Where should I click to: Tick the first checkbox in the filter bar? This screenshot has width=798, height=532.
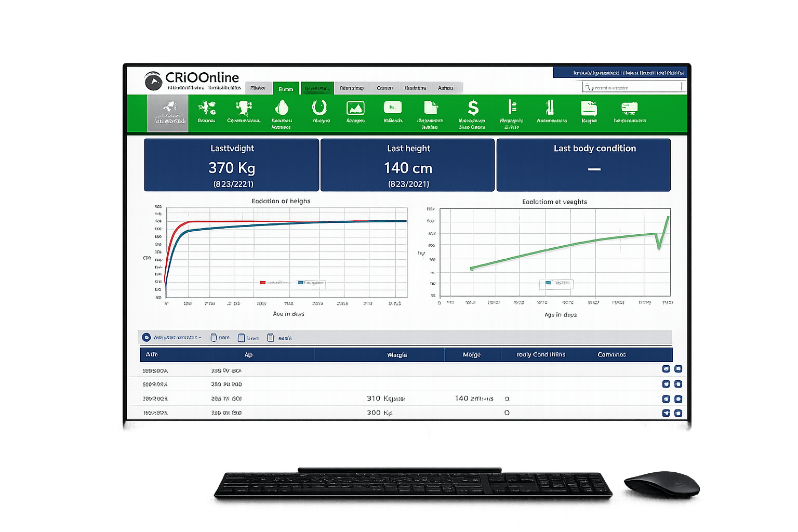click(214, 338)
